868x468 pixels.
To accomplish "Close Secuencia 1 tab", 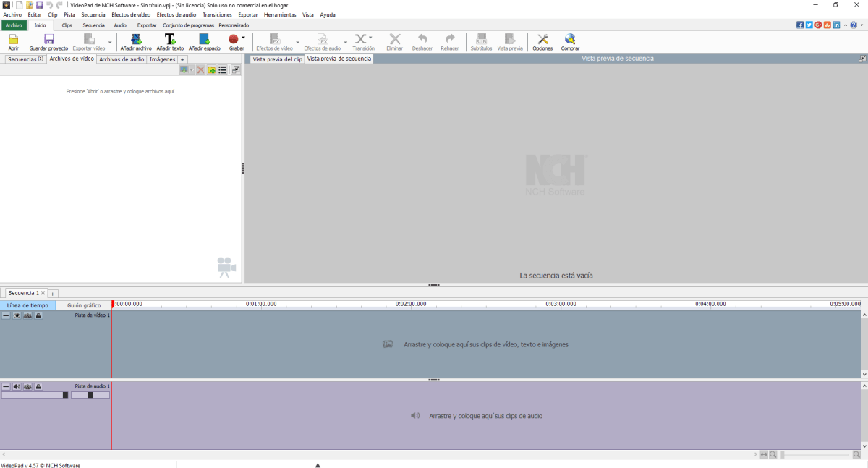I will pos(43,293).
